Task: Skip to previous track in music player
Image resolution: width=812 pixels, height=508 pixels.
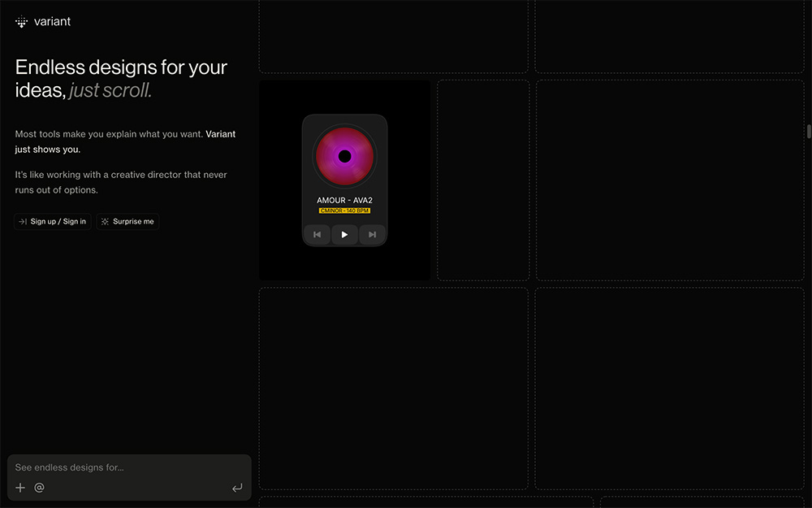Action: 317,234
